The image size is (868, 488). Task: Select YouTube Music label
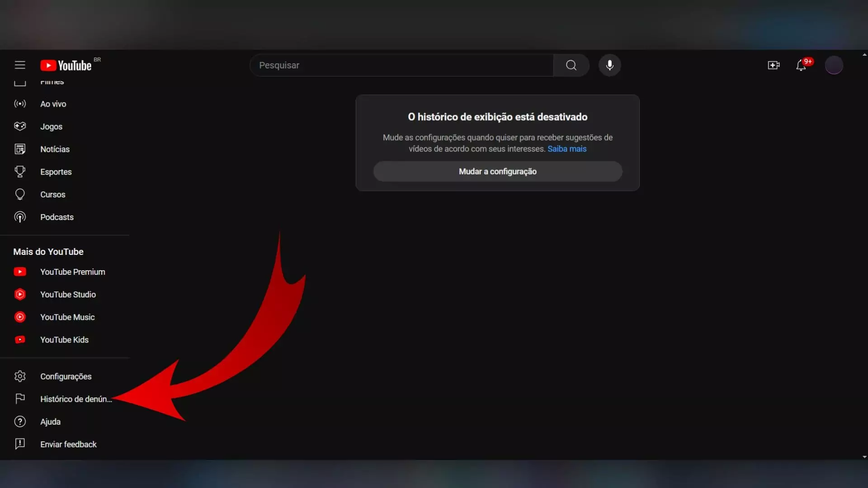pos(67,317)
